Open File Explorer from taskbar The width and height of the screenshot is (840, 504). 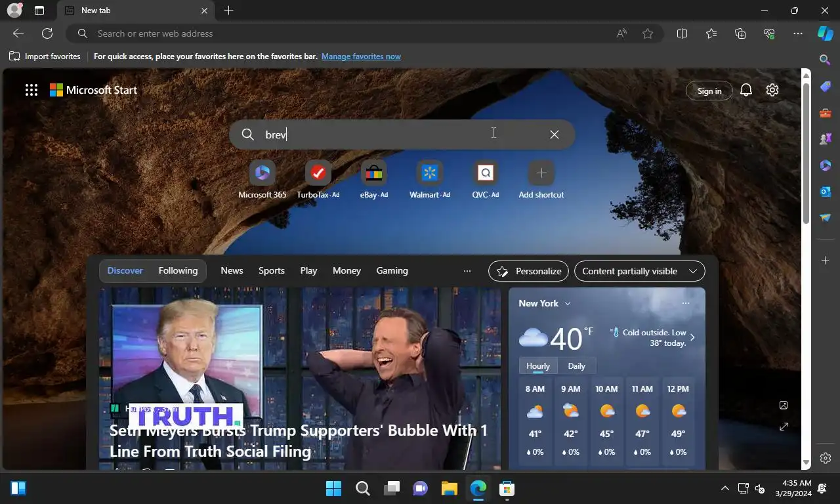[x=449, y=488]
